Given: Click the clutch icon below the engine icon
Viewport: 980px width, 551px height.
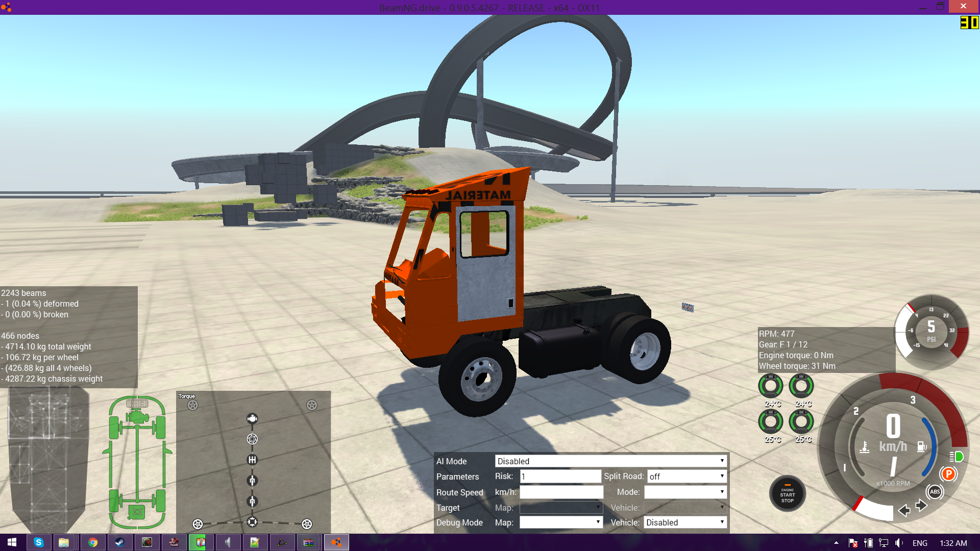Looking at the screenshot, I should point(252,439).
